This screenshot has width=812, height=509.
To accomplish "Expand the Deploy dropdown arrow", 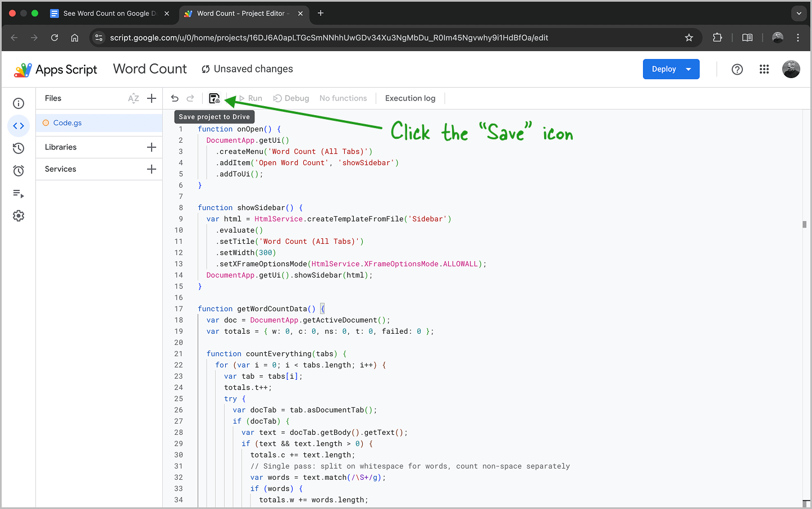I will point(688,69).
